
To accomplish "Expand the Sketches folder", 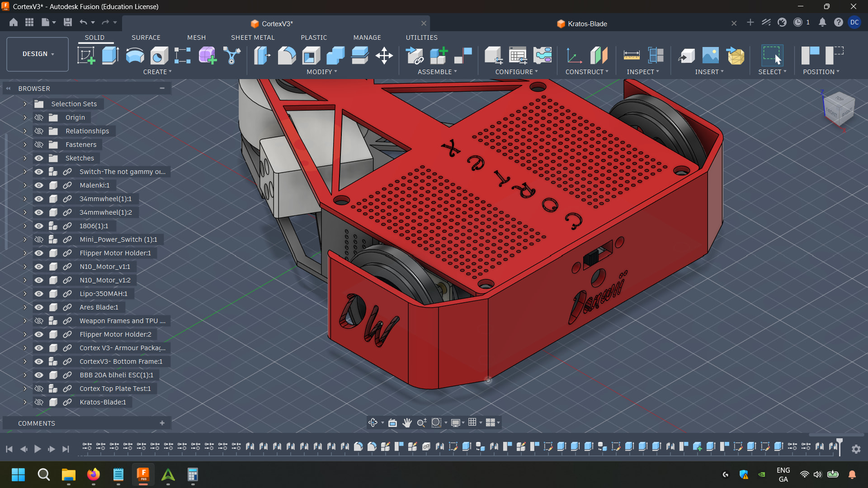I will 25,158.
